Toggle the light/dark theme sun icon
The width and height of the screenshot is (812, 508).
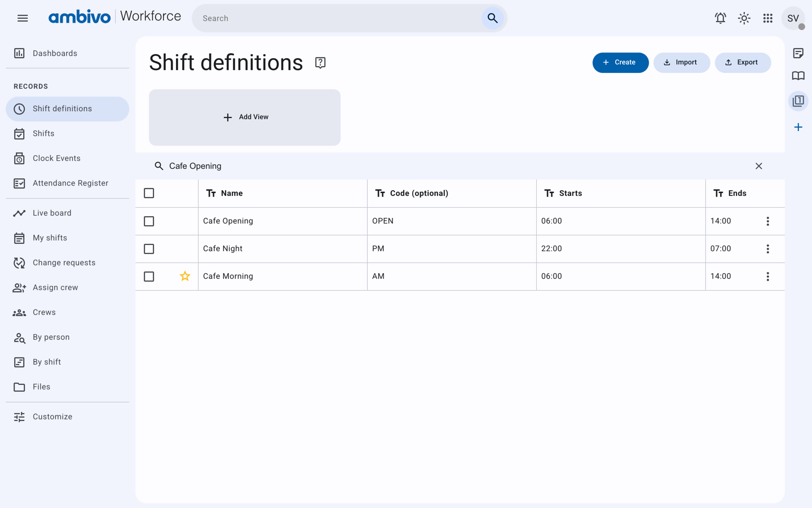[x=744, y=18]
